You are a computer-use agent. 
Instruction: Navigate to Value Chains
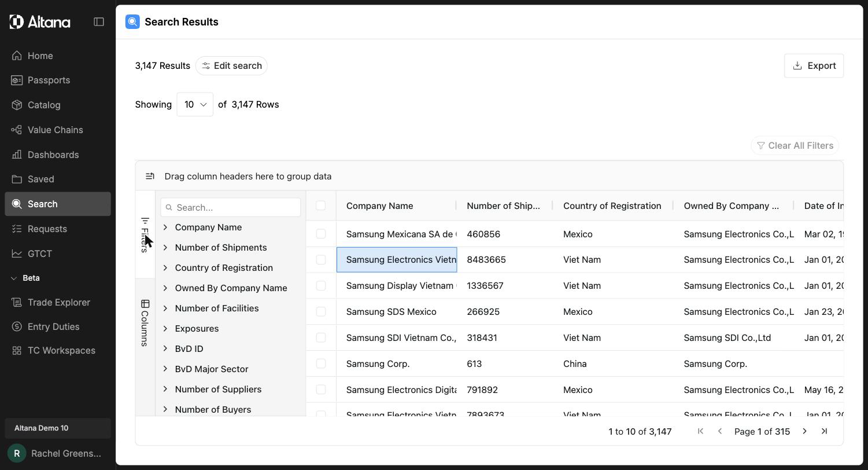[x=58, y=130]
